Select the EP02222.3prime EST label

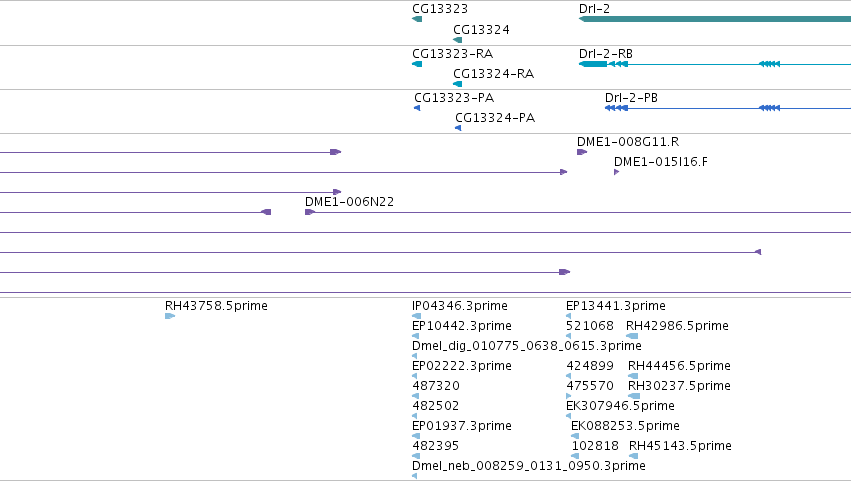point(461,366)
